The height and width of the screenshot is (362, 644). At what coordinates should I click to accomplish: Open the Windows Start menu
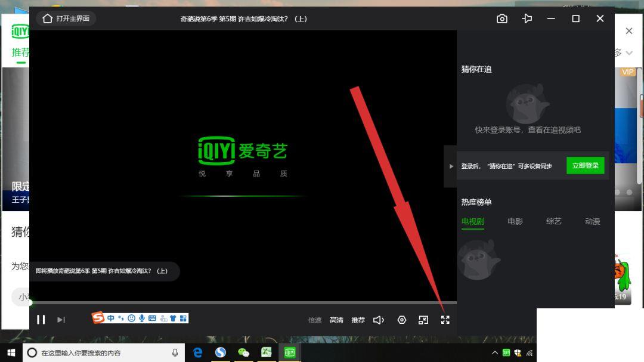click(11, 352)
